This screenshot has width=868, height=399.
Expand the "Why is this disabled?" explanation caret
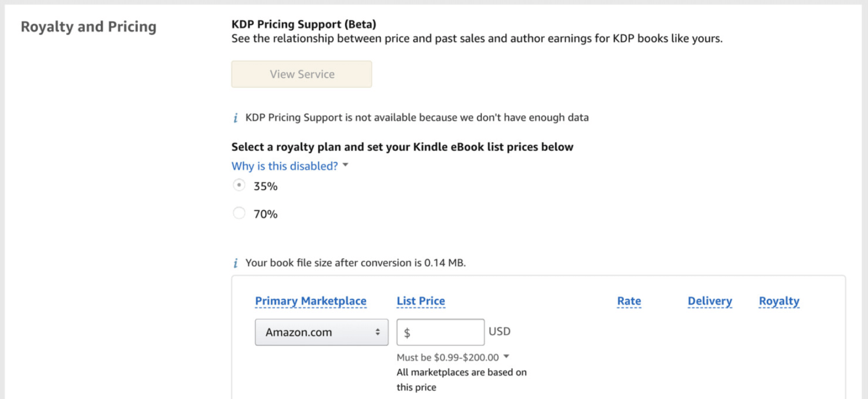(345, 165)
